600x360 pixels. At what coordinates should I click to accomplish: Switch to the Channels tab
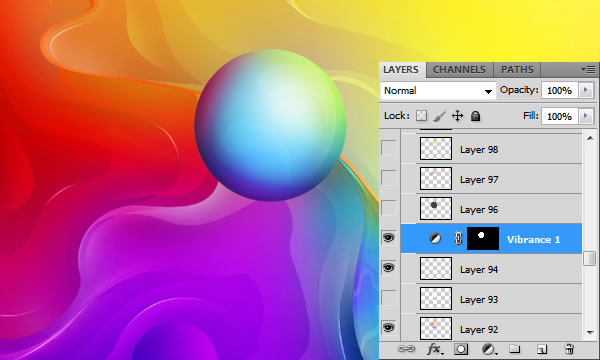pos(459,70)
